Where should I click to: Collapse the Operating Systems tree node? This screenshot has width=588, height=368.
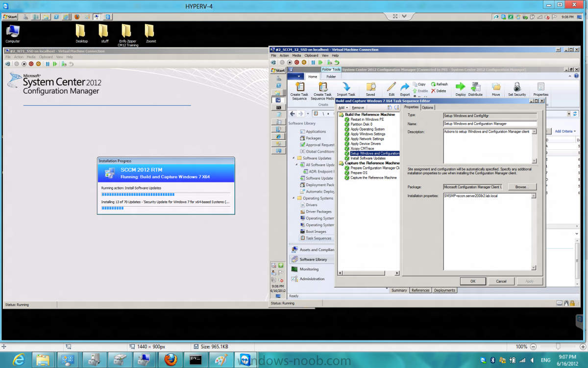point(294,198)
